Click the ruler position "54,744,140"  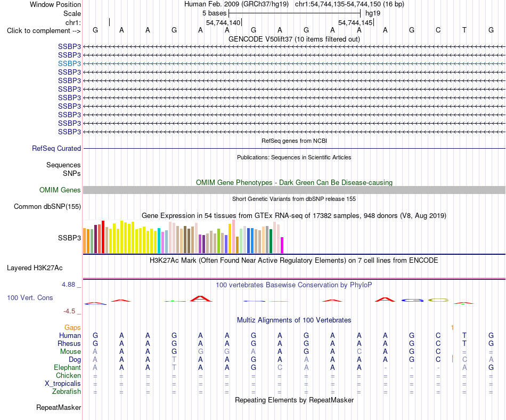[x=223, y=22]
